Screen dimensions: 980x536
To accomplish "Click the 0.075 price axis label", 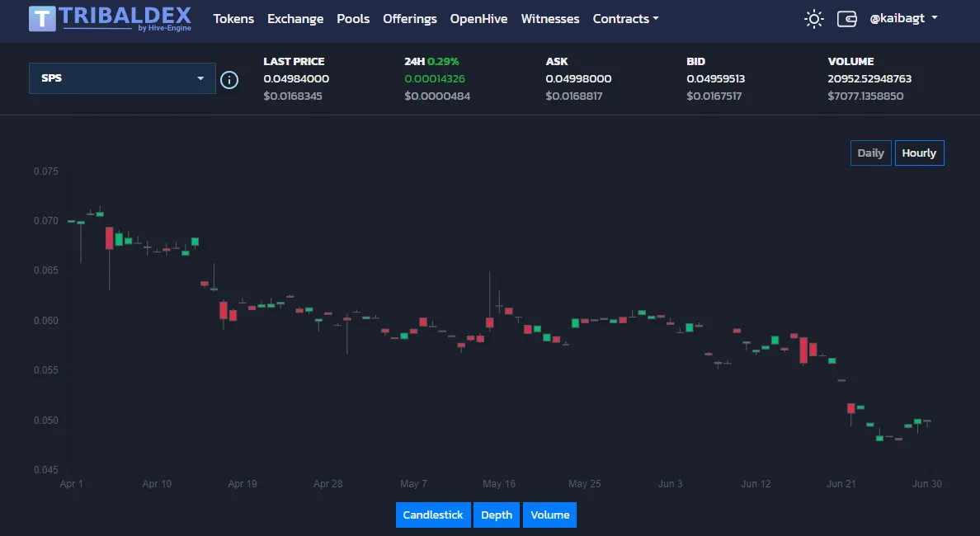I will tap(45, 172).
